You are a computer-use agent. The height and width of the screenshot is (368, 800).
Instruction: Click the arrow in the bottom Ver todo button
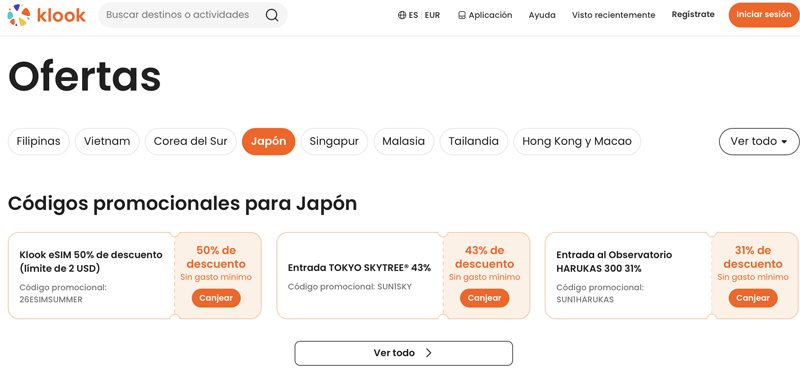click(x=429, y=353)
